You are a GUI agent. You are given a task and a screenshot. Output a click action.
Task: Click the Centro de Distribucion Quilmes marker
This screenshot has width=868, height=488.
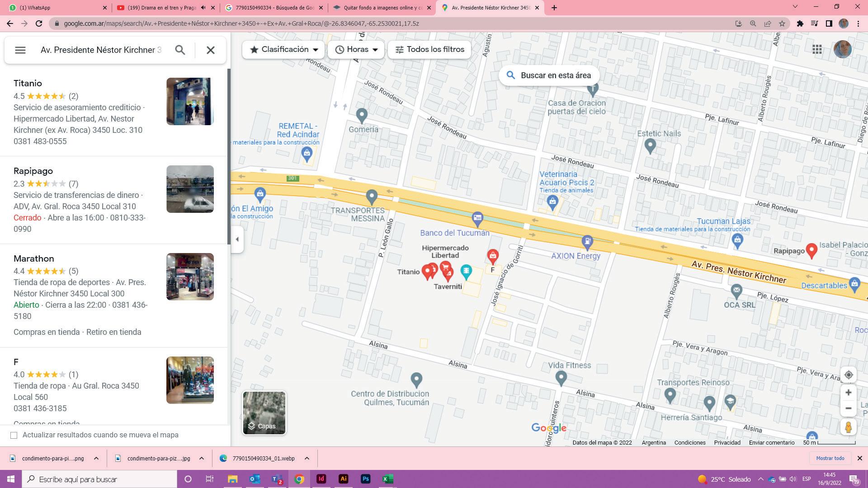pos(416,380)
